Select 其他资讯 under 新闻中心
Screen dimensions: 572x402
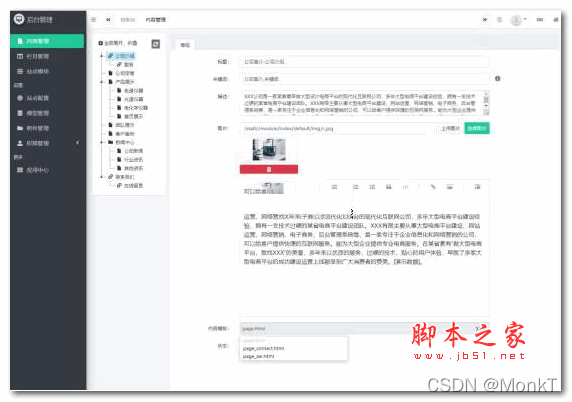tap(134, 169)
